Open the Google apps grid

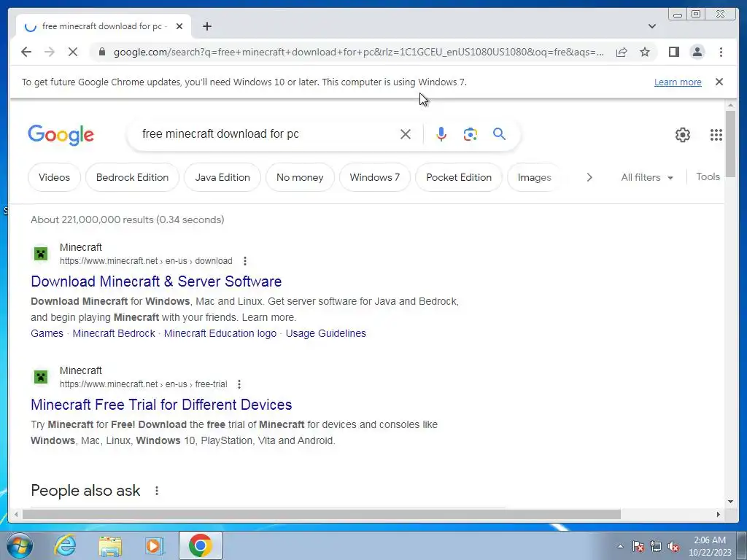coord(716,135)
